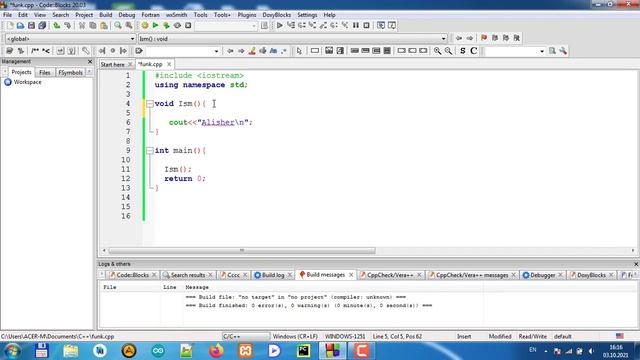640x360 pixels.
Task: Open the File menu
Action: [x=7, y=15]
